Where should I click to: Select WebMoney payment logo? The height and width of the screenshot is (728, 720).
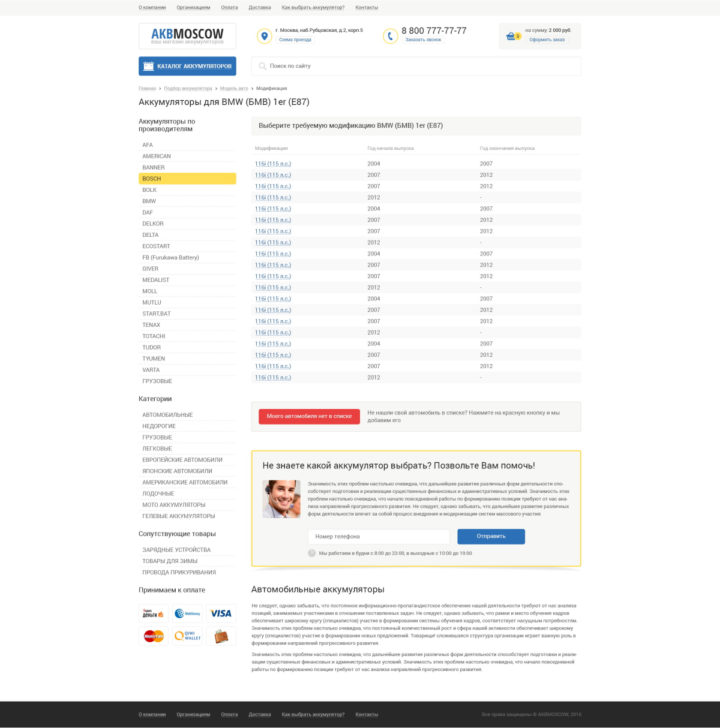tap(187, 613)
